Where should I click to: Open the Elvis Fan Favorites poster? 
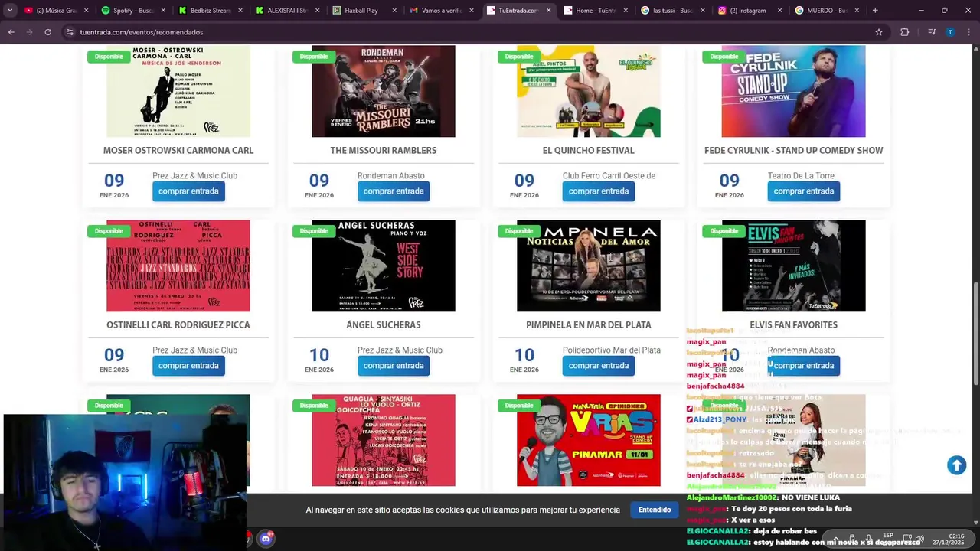[794, 266]
